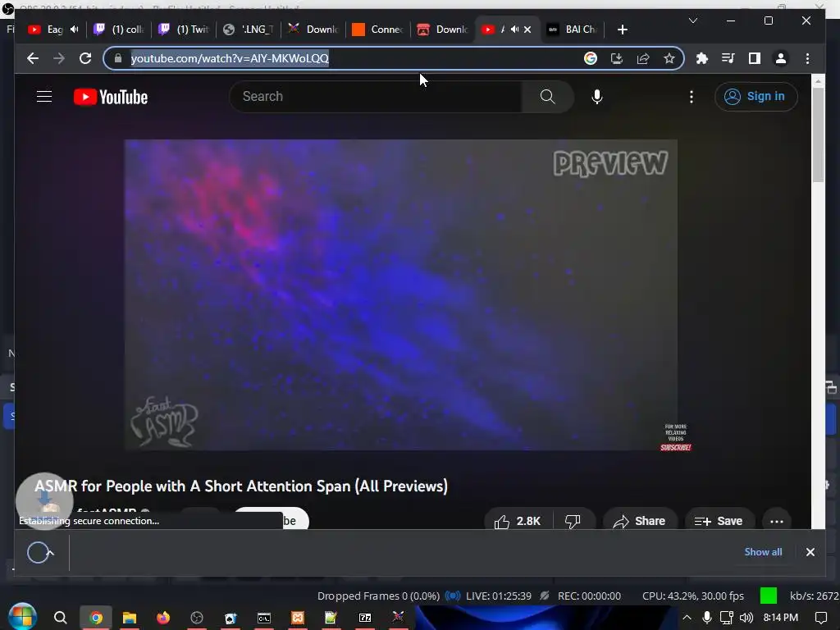Open the YouTube hamburger guide menu
This screenshot has height=630, width=840.
[x=44, y=97]
